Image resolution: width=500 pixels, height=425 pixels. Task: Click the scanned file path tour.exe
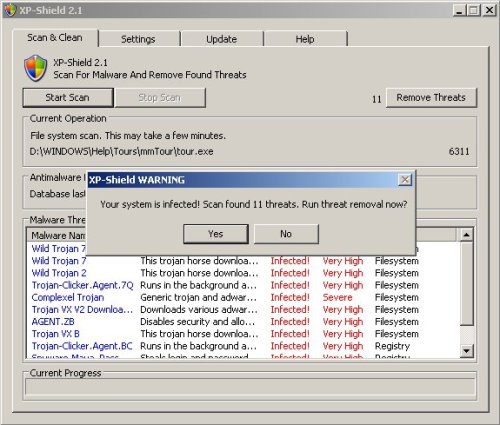pos(122,152)
